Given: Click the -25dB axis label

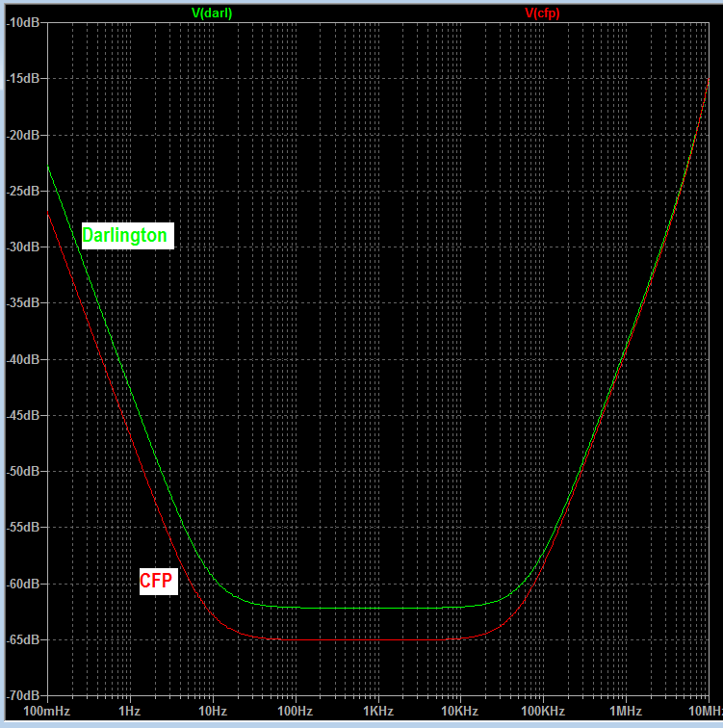Looking at the screenshot, I should click(23, 191).
